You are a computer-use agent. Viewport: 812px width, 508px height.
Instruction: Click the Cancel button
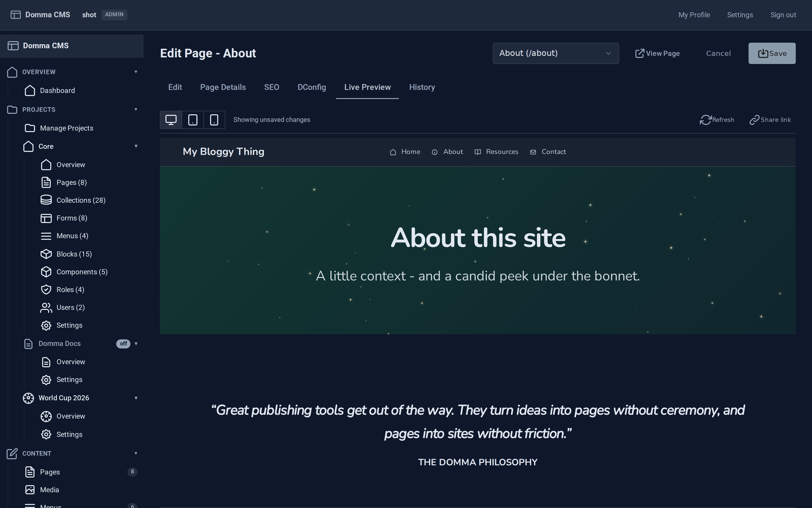coord(718,53)
